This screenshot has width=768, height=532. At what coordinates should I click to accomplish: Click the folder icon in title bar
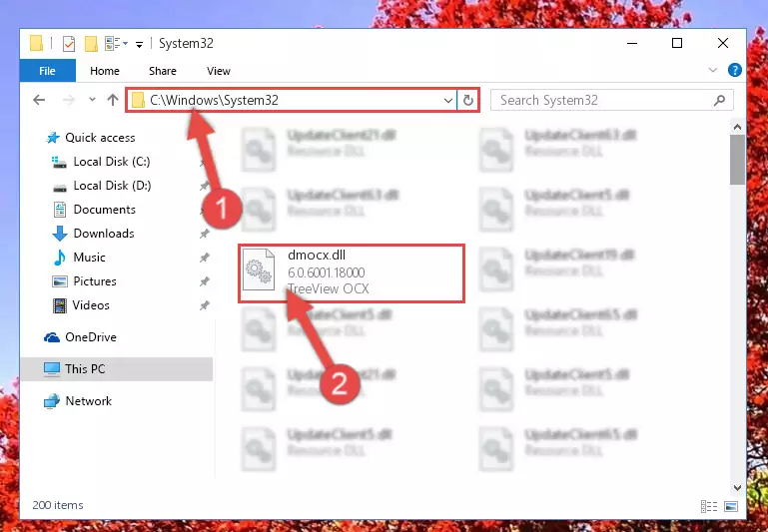point(36,44)
